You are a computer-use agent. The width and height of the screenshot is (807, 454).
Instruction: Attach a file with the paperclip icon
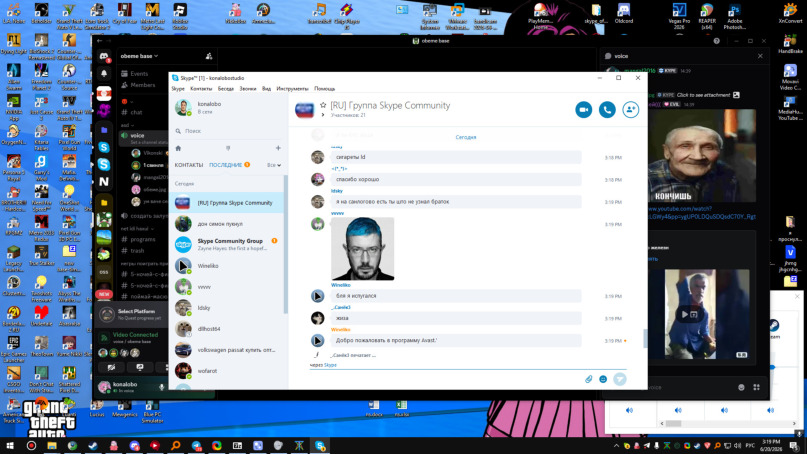588,379
